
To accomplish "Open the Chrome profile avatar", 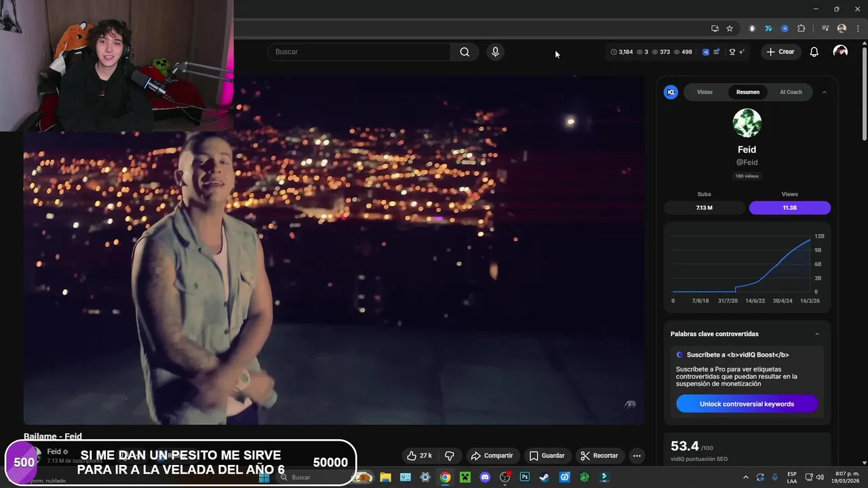I will 842,28.
